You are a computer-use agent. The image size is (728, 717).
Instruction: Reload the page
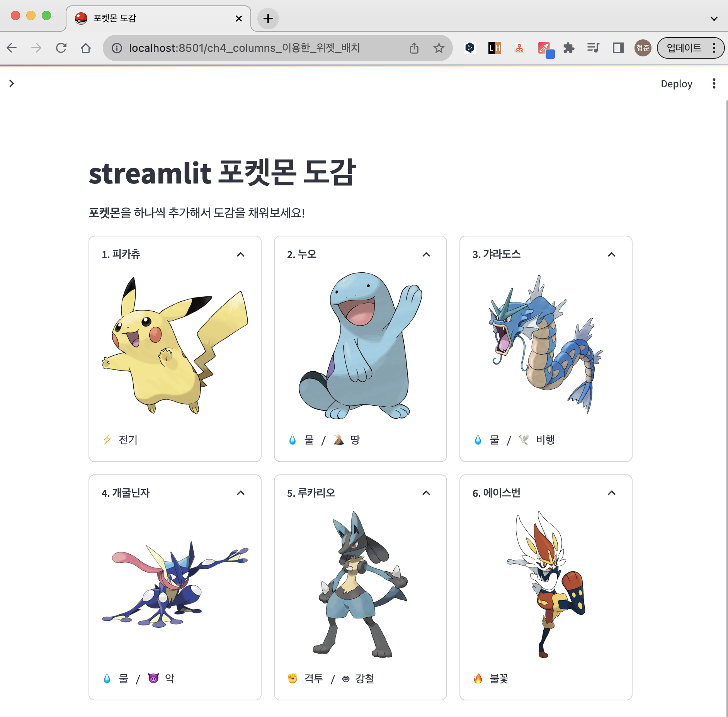(61, 48)
